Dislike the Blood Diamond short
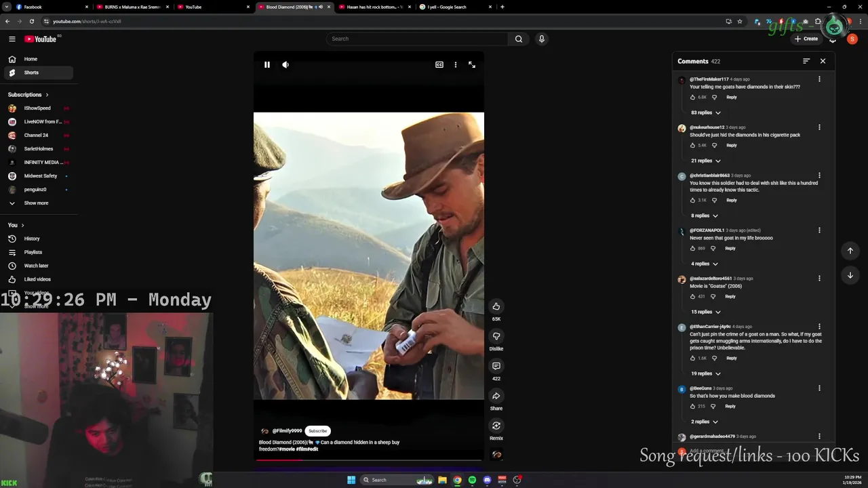This screenshot has width=868, height=488. point(496,336)
